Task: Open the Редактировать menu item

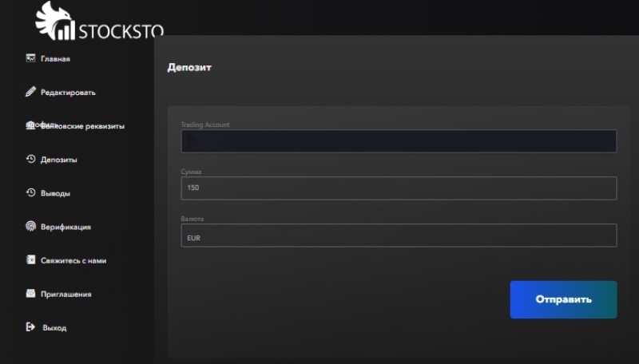Action: point(68,93)
